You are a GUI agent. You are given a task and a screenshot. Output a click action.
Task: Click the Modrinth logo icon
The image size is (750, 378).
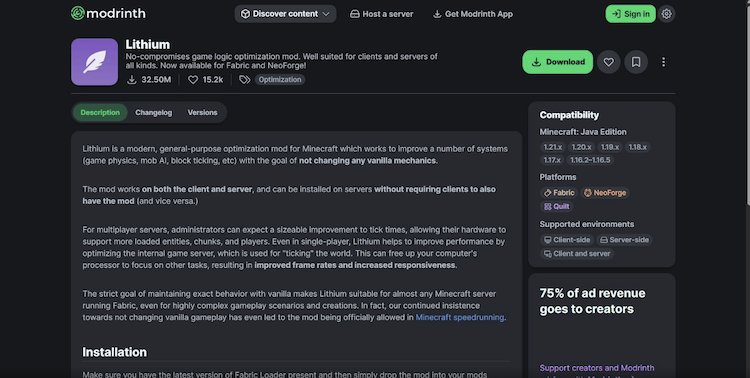[77, 13]
